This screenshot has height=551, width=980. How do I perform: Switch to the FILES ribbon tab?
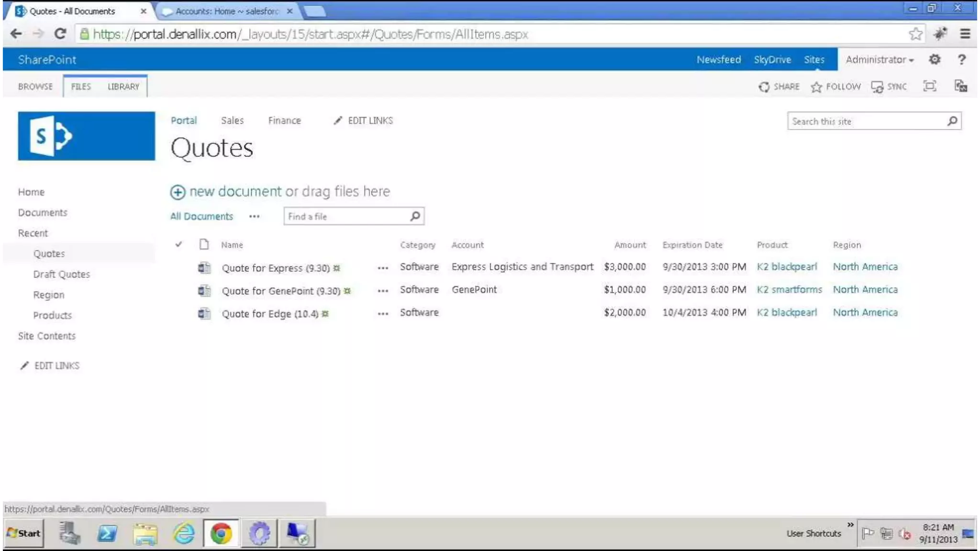[81, 87]
